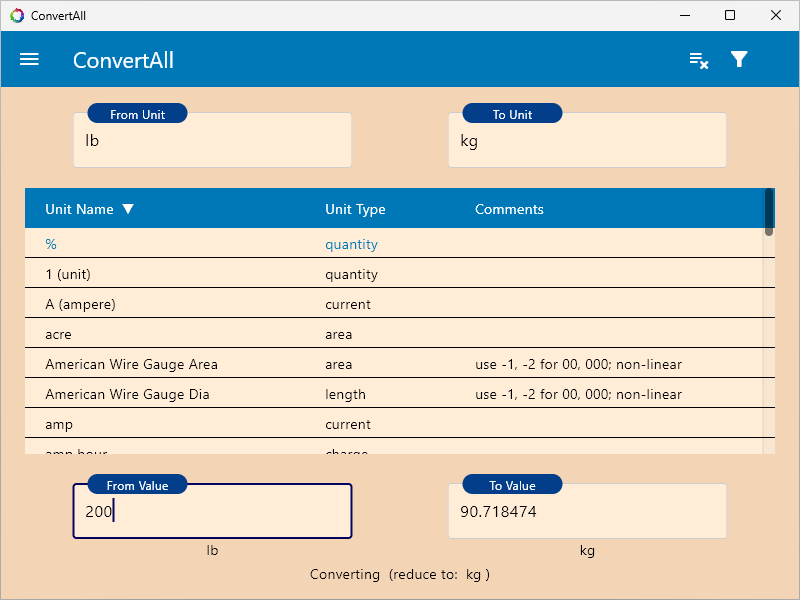This screenshot has width=800, height=600.
Task: Sort list by Unit Type column
Action: tap(355, 209)
